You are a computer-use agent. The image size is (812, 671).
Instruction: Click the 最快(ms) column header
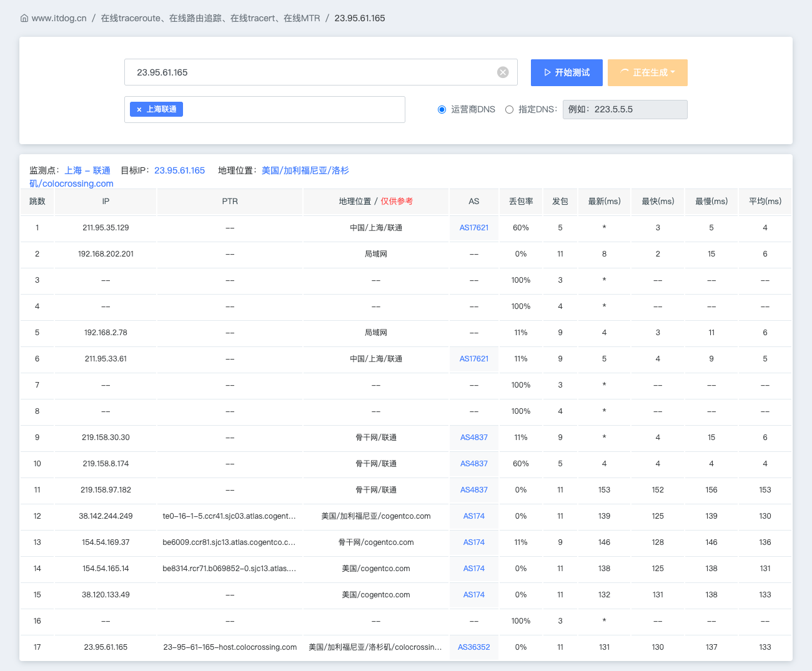point(658,202)
